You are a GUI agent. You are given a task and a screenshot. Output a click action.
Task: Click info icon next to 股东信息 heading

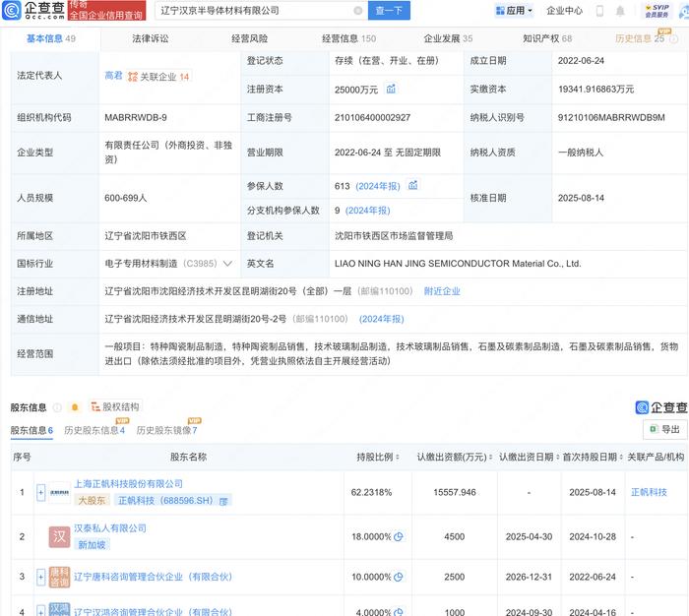(x=57, y=407)
